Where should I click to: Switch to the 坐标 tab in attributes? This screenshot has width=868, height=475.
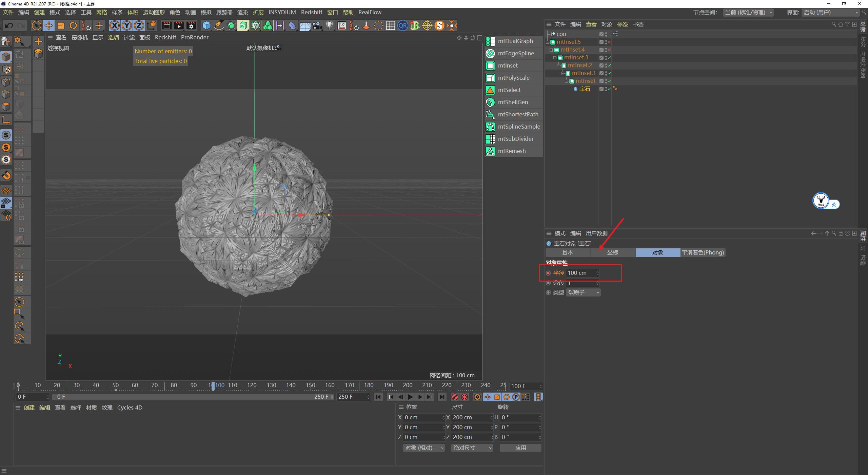click(x=613, y=252)
